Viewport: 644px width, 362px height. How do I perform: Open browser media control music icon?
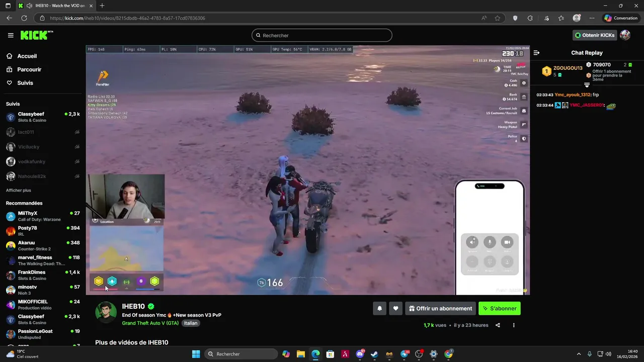pyautogui.click(x=546, y=18)
